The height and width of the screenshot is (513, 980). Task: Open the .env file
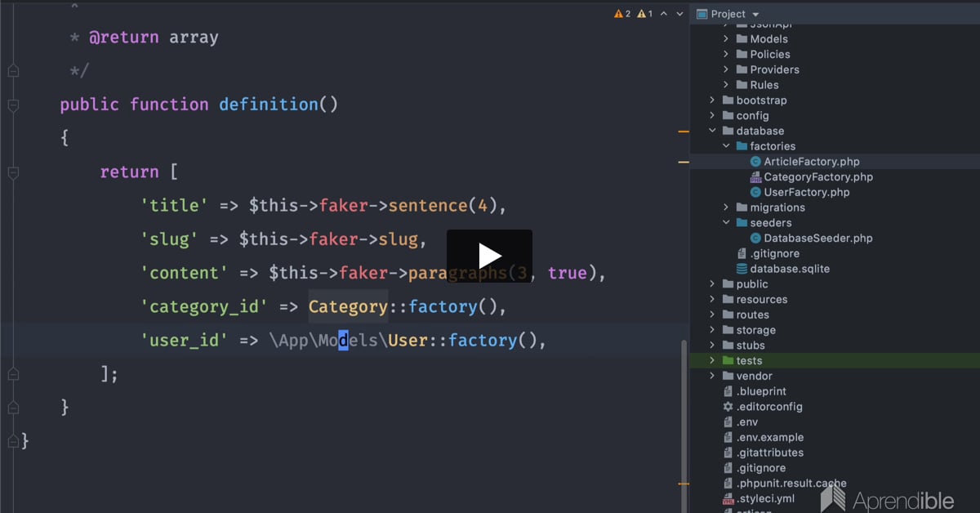tap(747, 422)
